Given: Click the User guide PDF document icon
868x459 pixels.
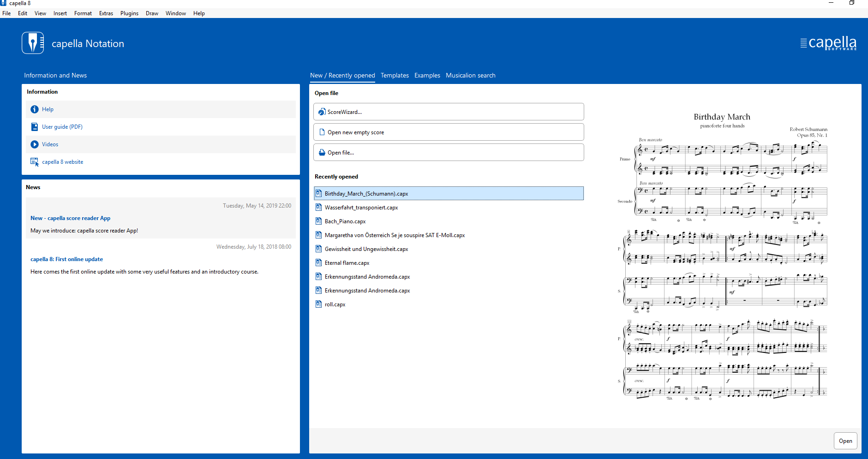Looking at the screenshot, I should pyautogui.click(x=35, y=127).
